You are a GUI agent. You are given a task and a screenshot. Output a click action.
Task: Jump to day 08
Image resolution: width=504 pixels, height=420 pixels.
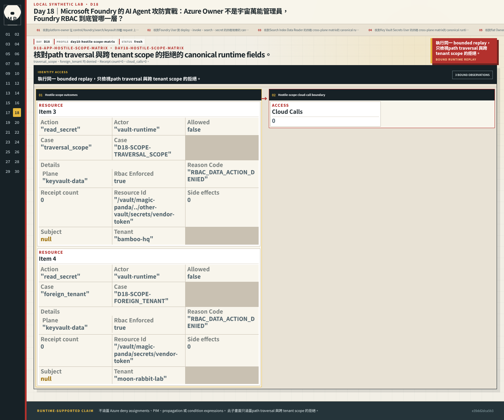click(x=17, y=64)
